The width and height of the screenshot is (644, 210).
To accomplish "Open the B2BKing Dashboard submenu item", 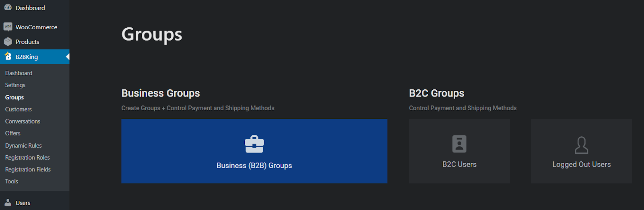I will coord(19,73).
